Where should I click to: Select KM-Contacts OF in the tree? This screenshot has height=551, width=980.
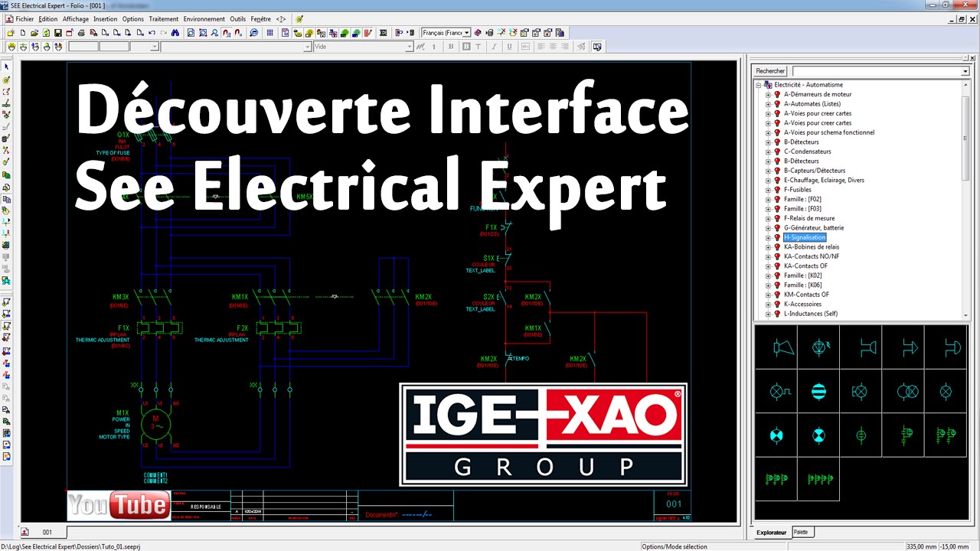(x=806, y=295)
